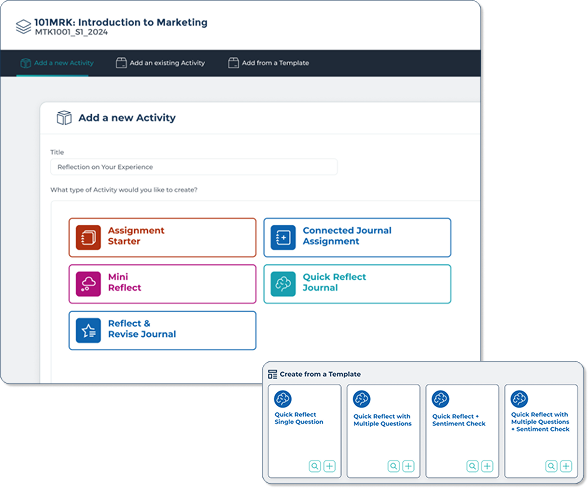Viewport: 588px width, 488px height.
Task: Add Quick Reflect + Sentiment Check template
Action: [487, 466]
